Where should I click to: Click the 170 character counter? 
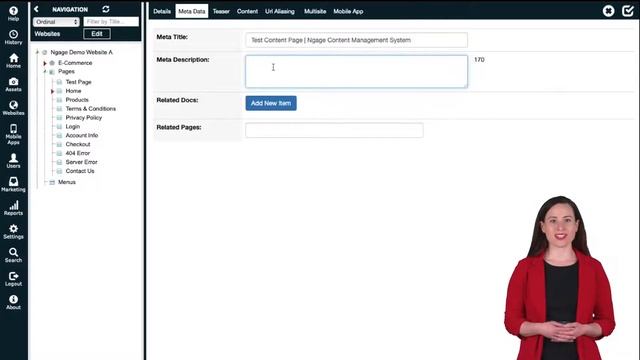(x=479, y=60)
